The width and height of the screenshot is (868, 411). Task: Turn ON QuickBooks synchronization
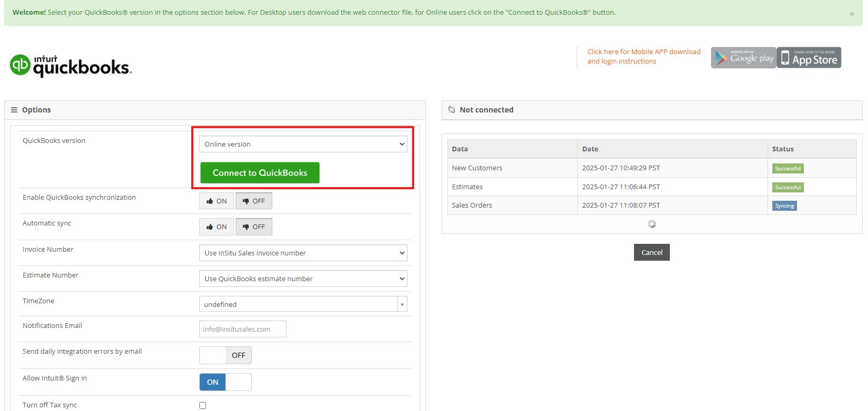(217, 201)
